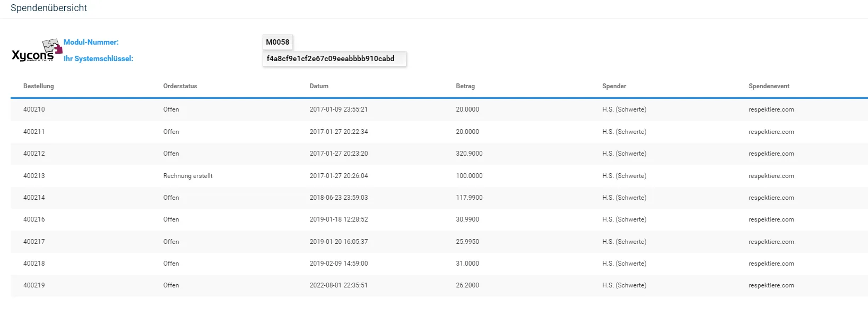Viewport: 868px width, 331px height.
Task: Sort by Datum column header
Action: pos(319,86)
